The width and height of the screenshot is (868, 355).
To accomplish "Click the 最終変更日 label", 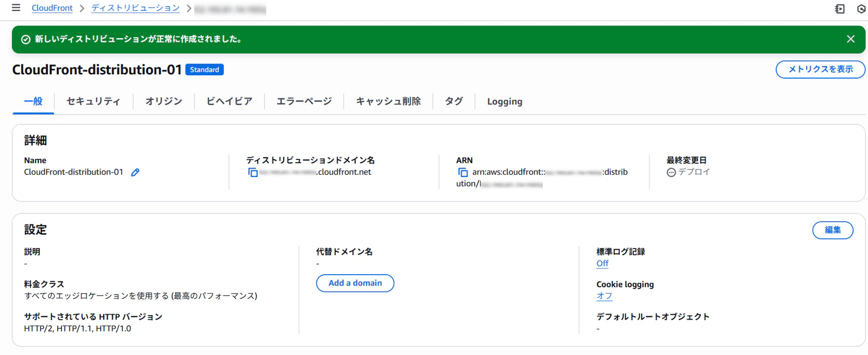I will coord(686,160).
